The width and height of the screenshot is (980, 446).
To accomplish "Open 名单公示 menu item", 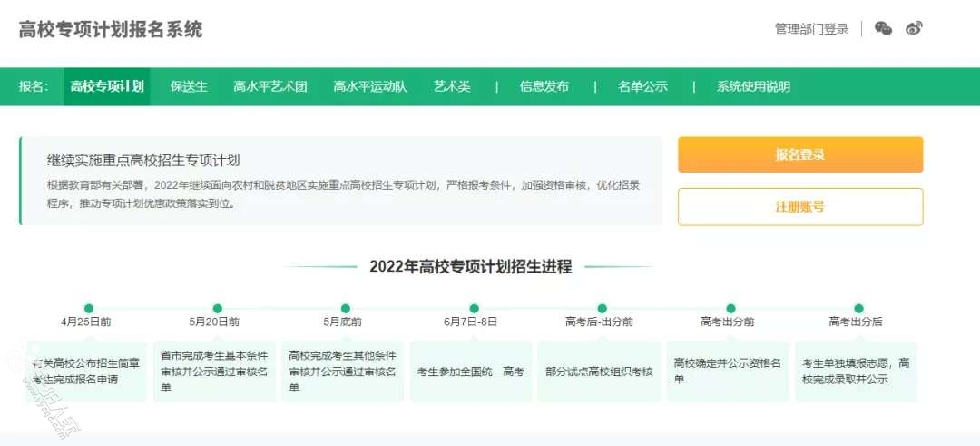I will pos(642,86).
